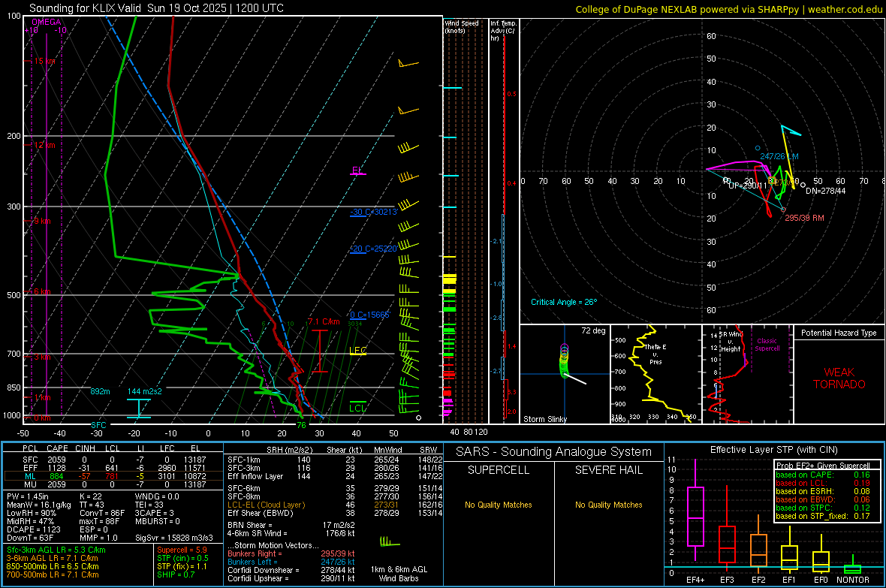Click the 'MidRH = 47%' value
Image resolution: width=886 pixels, height=588 pixels.
pos(30,521)
